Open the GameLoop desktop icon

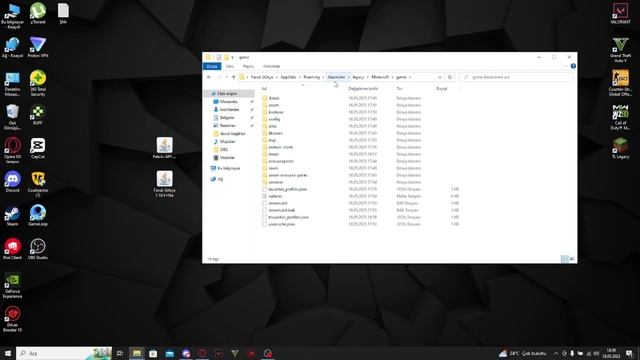[38, 215]
